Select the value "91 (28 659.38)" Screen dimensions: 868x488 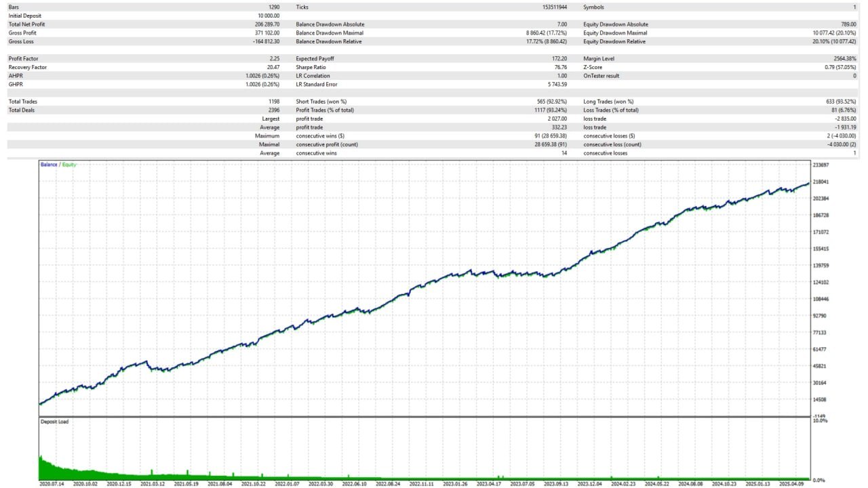(550, 136)
